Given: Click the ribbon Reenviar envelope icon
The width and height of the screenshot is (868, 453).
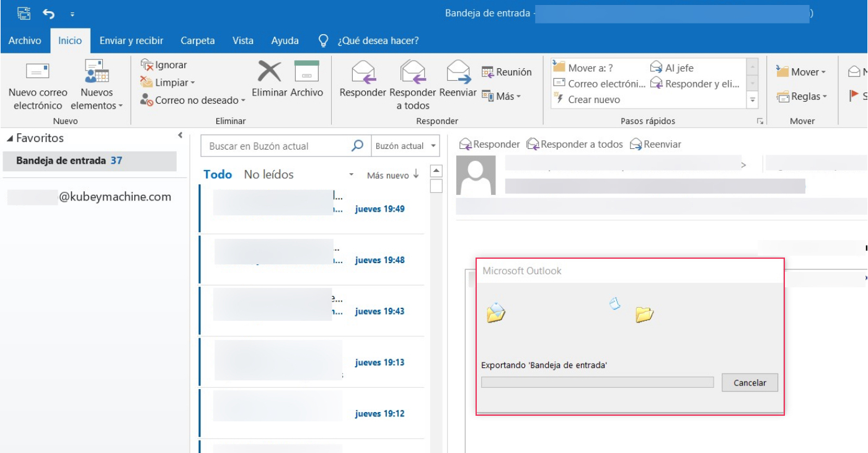Looking at the screenshot, I should (x=458, y=71).
